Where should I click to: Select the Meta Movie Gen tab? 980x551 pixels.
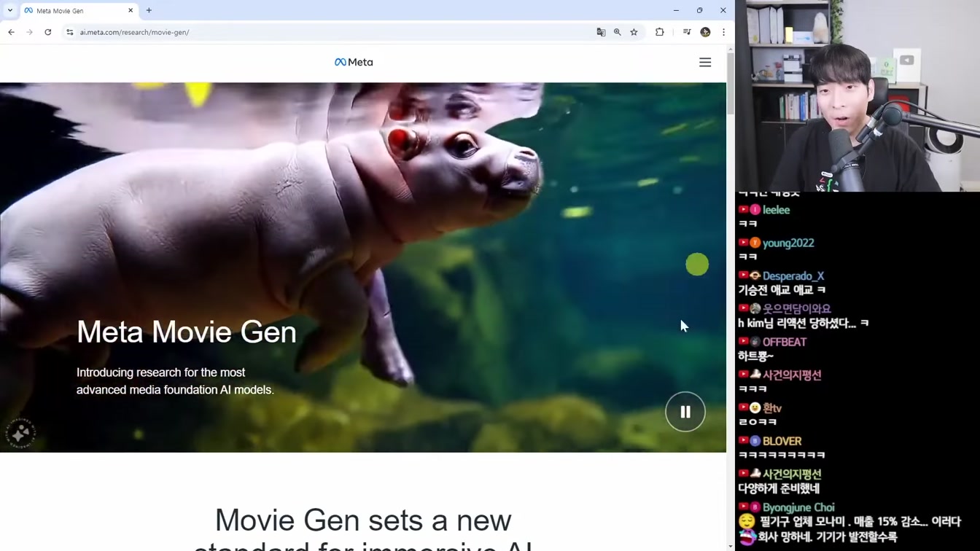coord(79,11)
